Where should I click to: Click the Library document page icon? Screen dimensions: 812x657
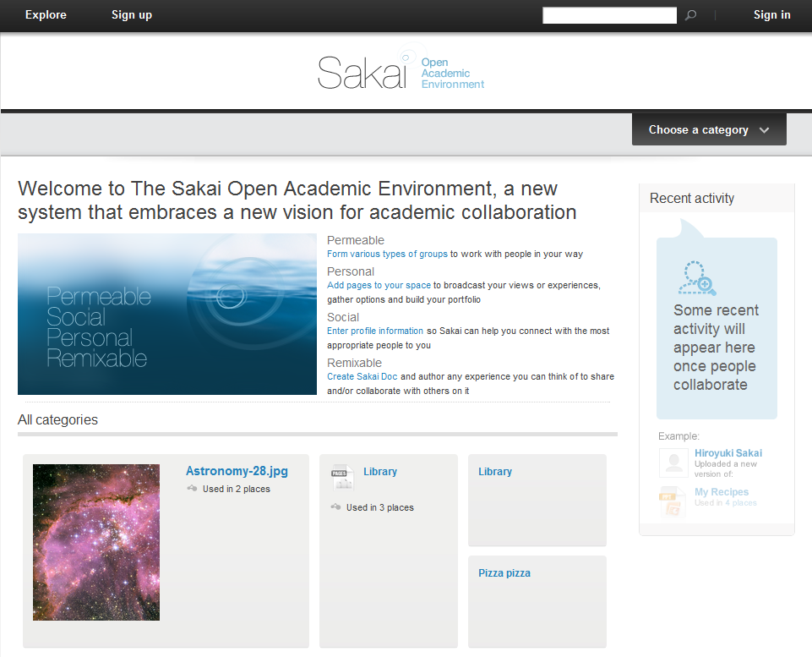point(342,477)
